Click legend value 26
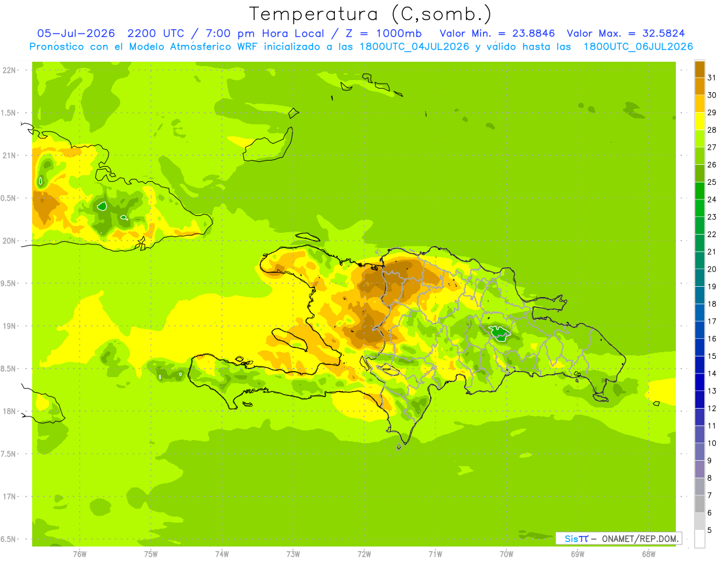Image resolution: width=728 pixels, height=562 pixels. pos(712,165)
